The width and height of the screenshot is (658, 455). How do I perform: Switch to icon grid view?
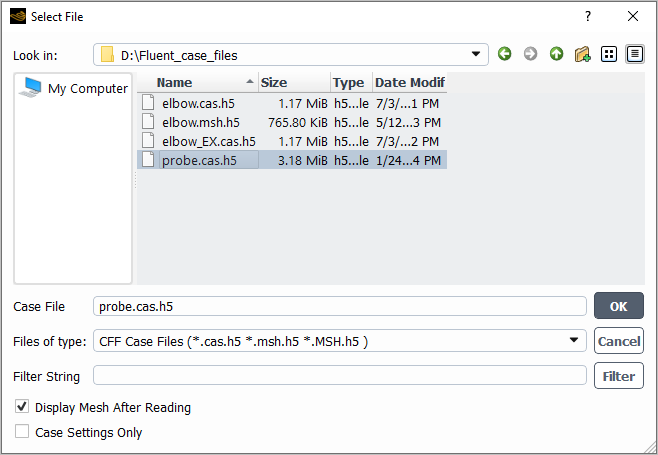pyautogui.click(x=608, y=54)
